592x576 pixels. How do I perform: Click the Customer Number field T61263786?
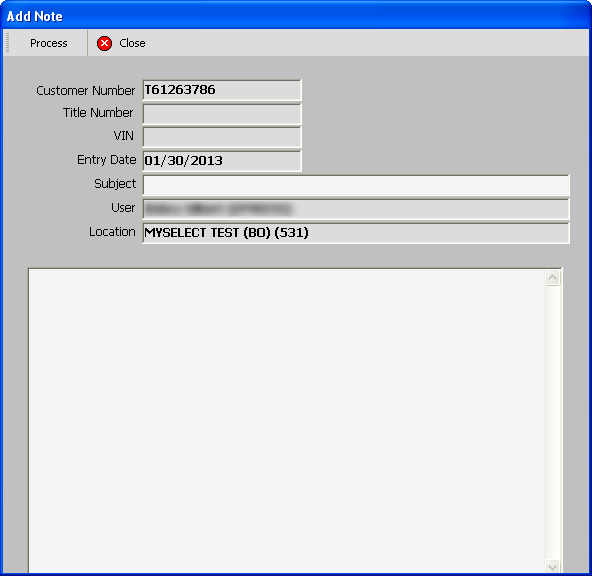tap(222, 90)
